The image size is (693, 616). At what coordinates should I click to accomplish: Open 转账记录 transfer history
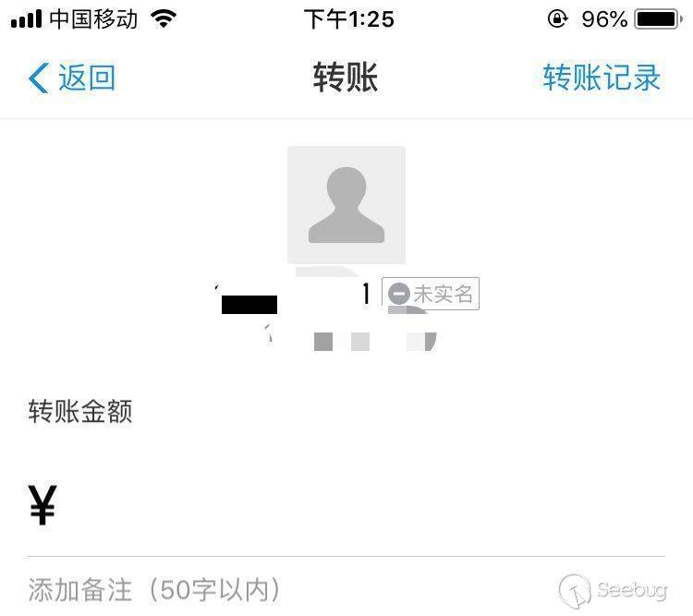602,78
